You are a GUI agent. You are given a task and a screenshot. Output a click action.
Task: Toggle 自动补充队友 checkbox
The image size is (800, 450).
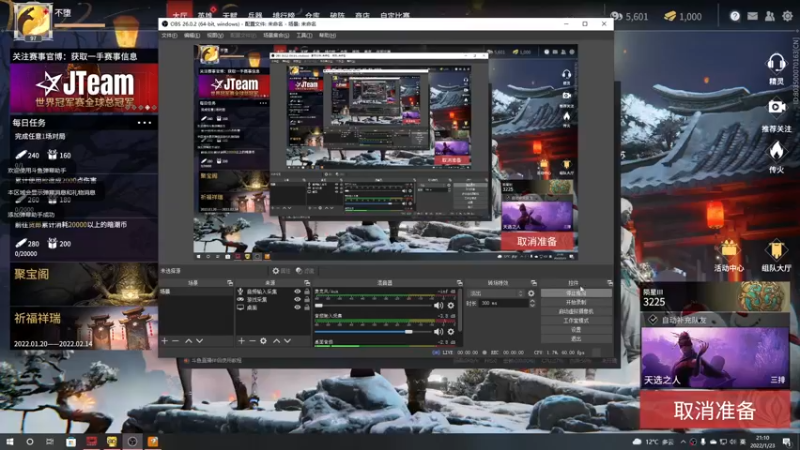click(653, 320)
